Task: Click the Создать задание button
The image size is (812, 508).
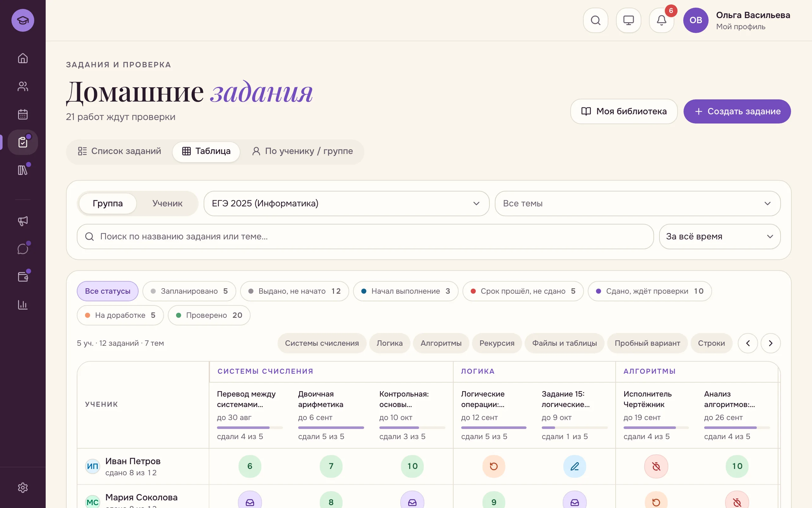Action: click(737, 111)
